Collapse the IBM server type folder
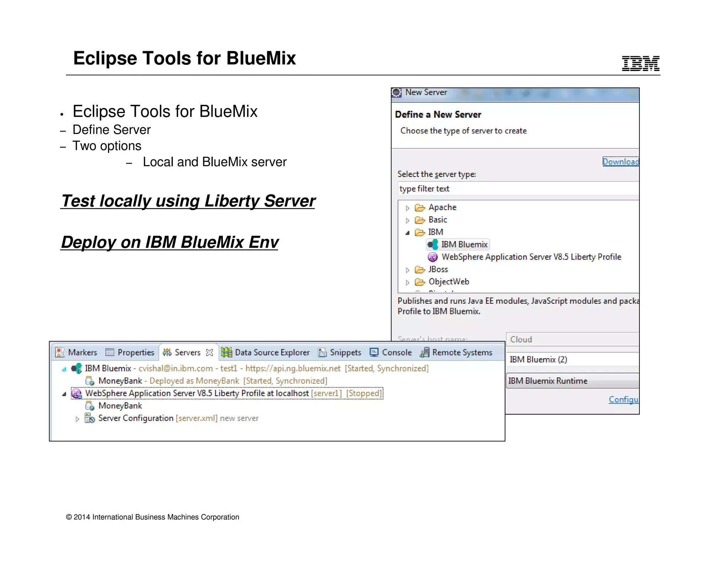 pos(408,233)
